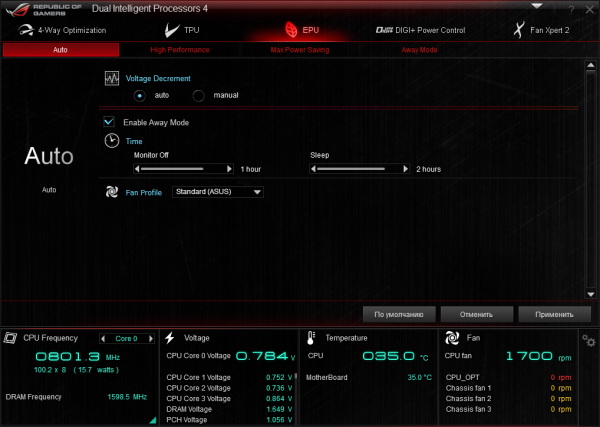Click the DIGI+ logo icon
600x427 pixels.
384,30
